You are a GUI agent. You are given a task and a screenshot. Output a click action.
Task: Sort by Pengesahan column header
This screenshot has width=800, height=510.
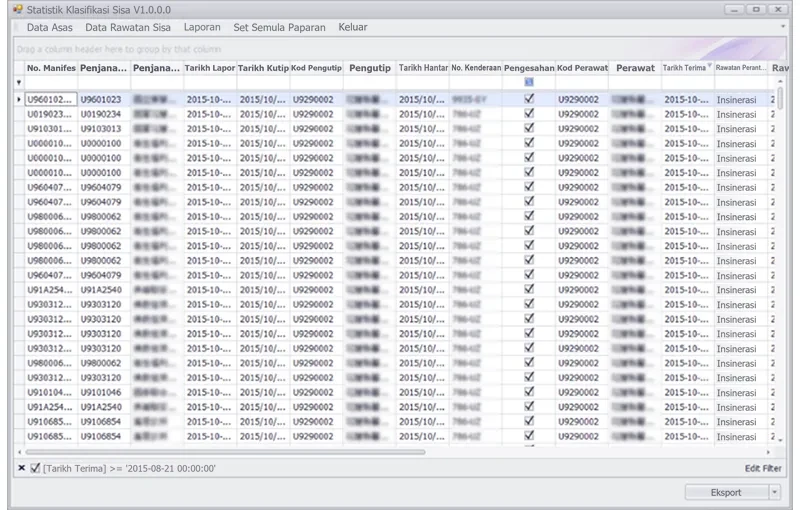coord(529,68)
